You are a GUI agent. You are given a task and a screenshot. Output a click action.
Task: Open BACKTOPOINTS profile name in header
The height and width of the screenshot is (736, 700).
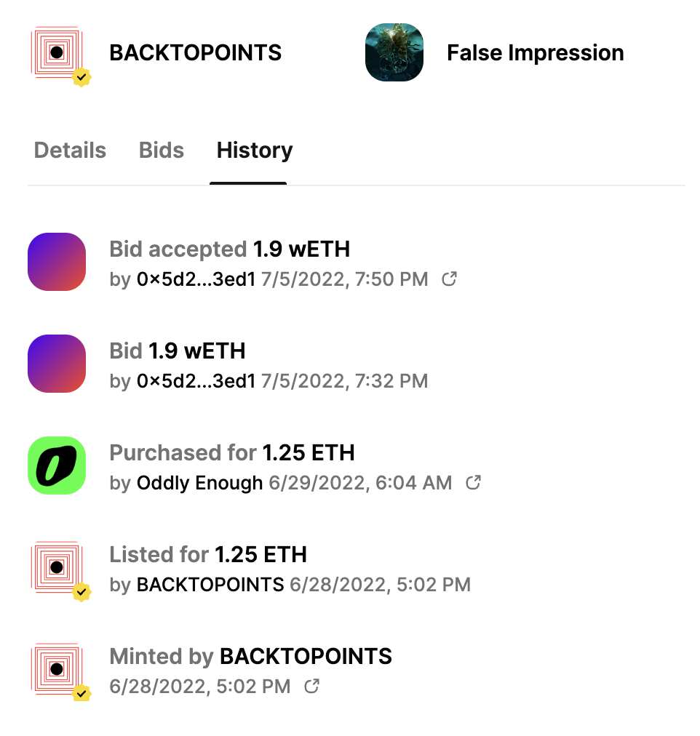coord(195,53)
